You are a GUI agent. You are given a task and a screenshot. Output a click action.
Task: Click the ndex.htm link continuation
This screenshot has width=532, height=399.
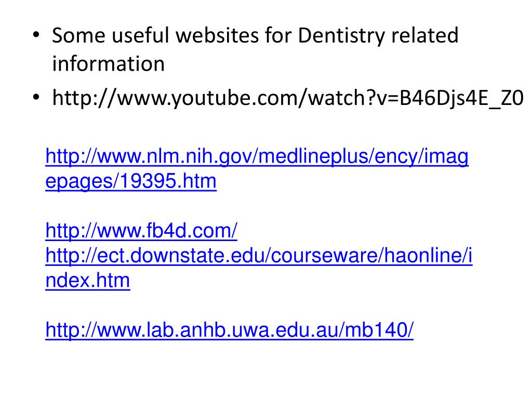pos(87,281)
